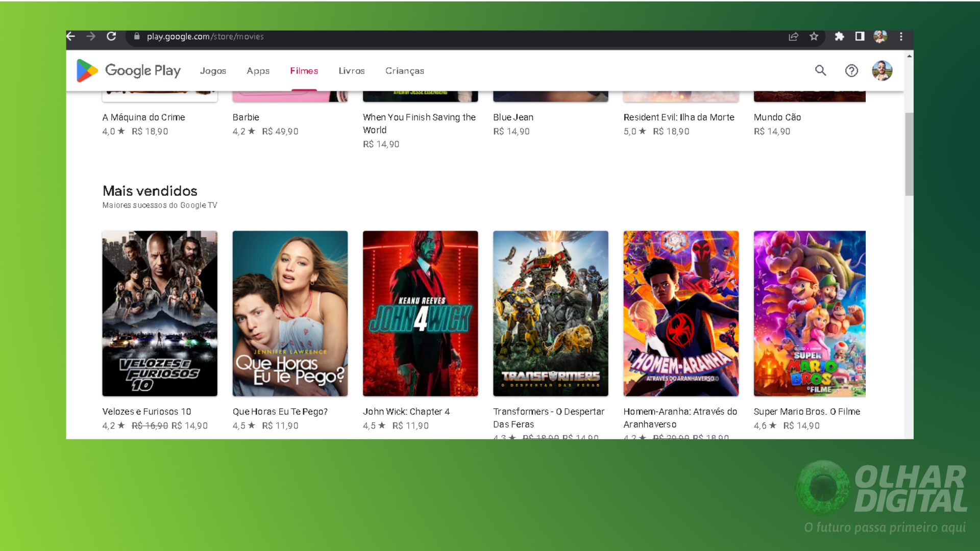Click John Wick R$ 11,90 price

[410, 426]
